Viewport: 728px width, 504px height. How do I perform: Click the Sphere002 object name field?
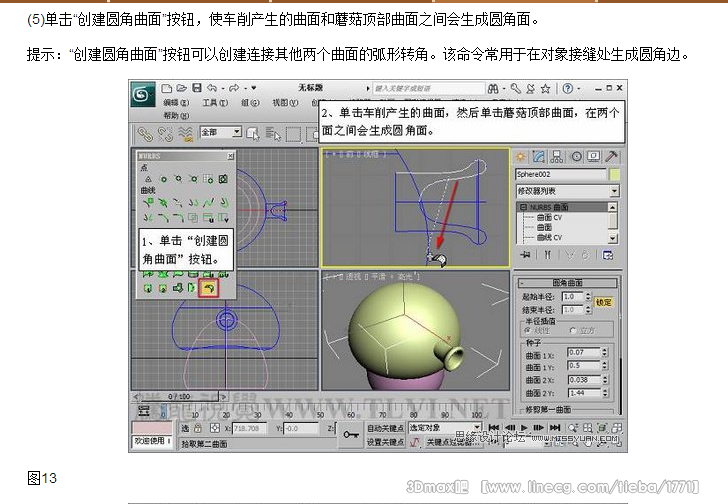(561, 174)
